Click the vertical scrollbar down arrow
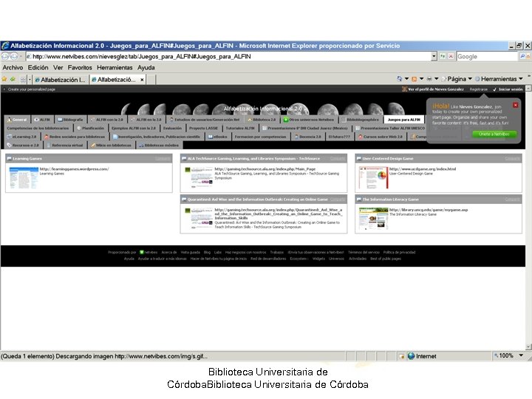532x399 pixels. [x=528, y=347]
